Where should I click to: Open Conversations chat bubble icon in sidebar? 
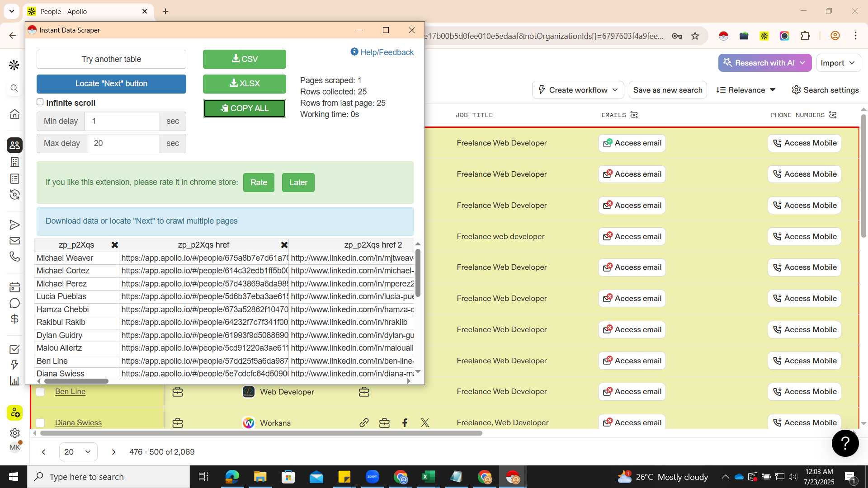click(14, 303)
